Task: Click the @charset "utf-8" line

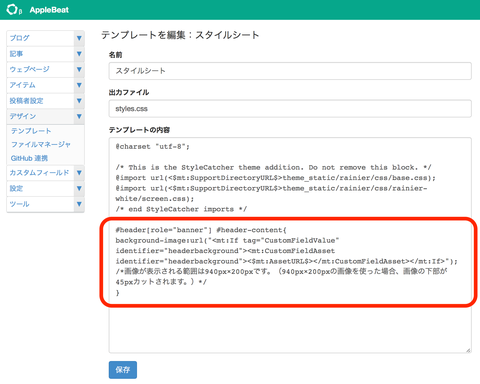Action: (x=152, y=147)
